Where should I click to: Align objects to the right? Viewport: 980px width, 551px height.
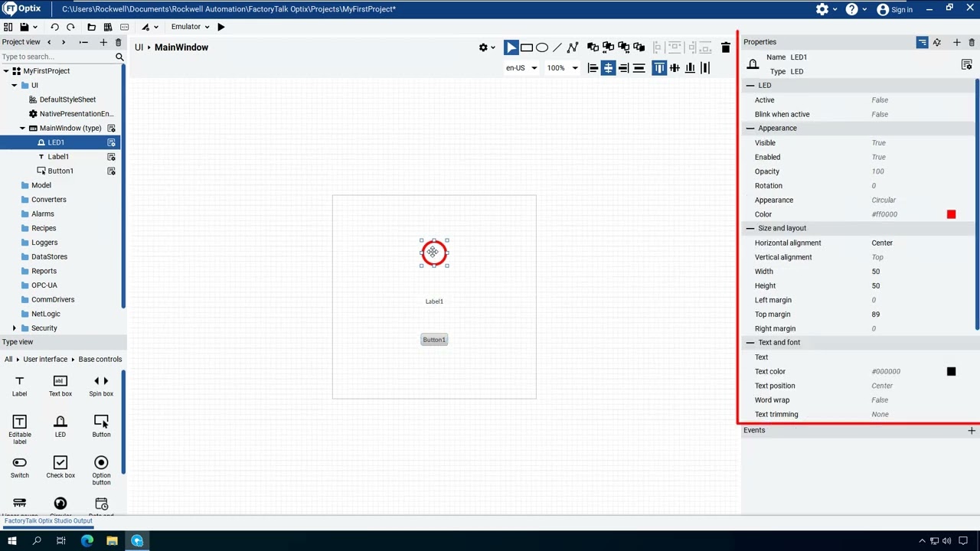click(623, 68)
